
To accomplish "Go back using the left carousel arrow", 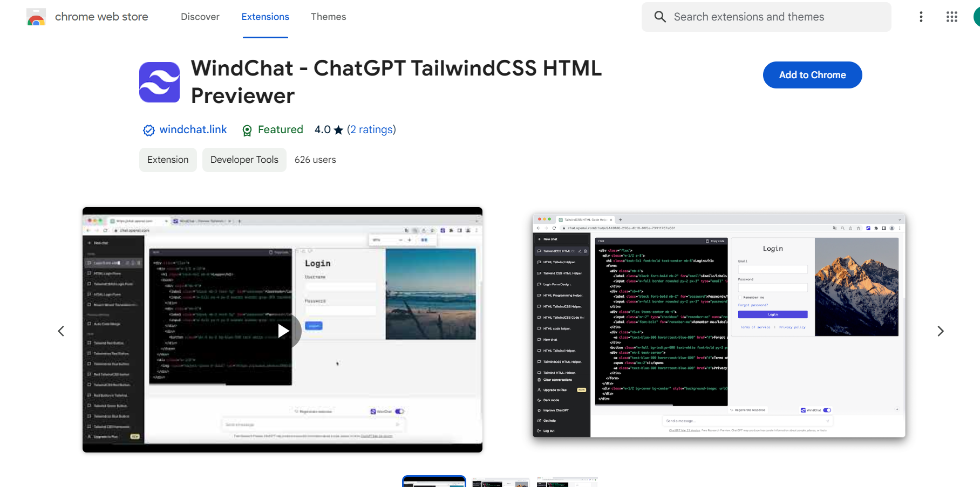I will pyautogui.click(x=60, y=331).
